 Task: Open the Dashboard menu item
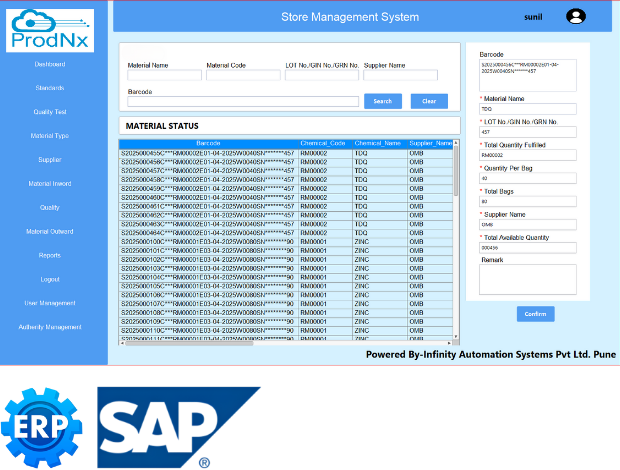tap(50, 64)
